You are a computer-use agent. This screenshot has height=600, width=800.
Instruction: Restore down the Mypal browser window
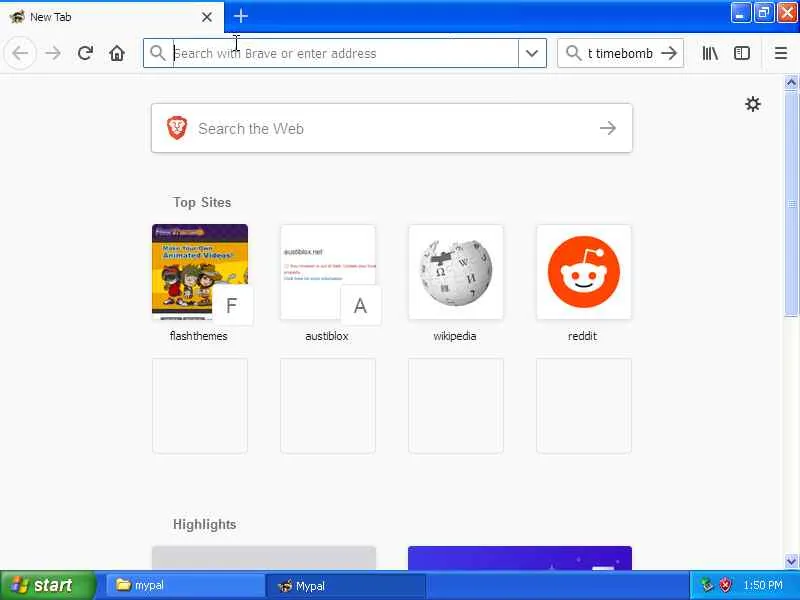[764, 13]
